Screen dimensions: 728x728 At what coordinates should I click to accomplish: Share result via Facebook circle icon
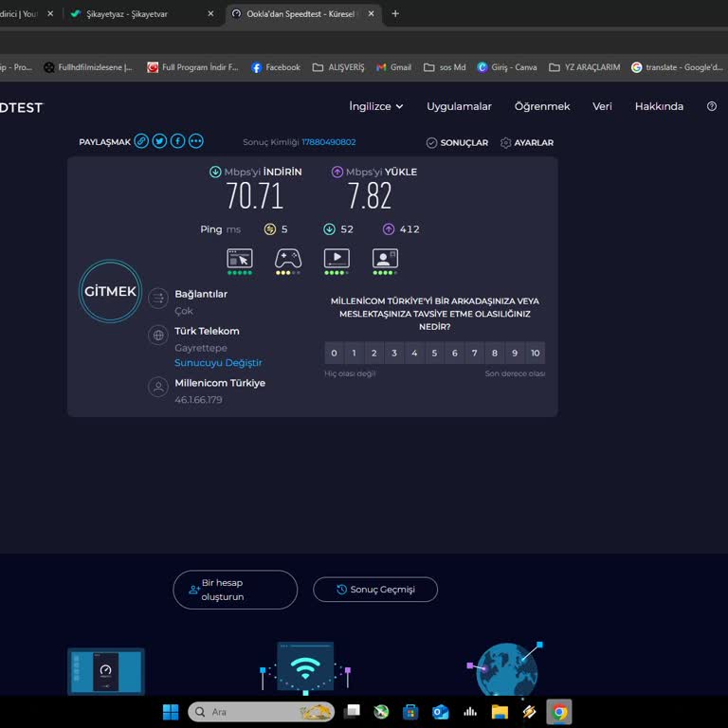pos(177,141)
